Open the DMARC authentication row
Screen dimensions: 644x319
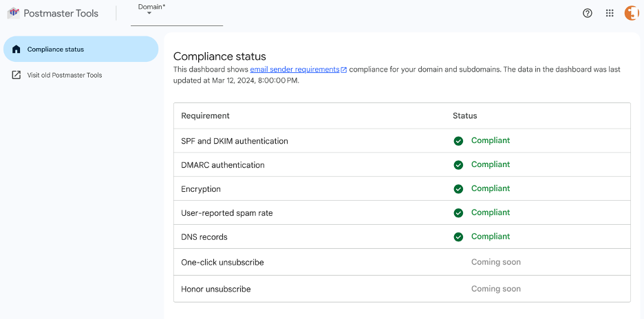click(x=402, y=165)
